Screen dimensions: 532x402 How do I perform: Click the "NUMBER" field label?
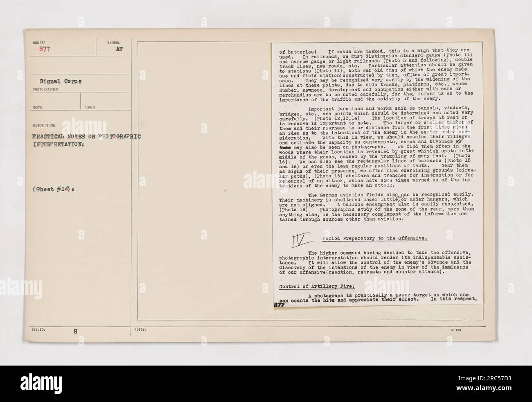coord(39,42)
